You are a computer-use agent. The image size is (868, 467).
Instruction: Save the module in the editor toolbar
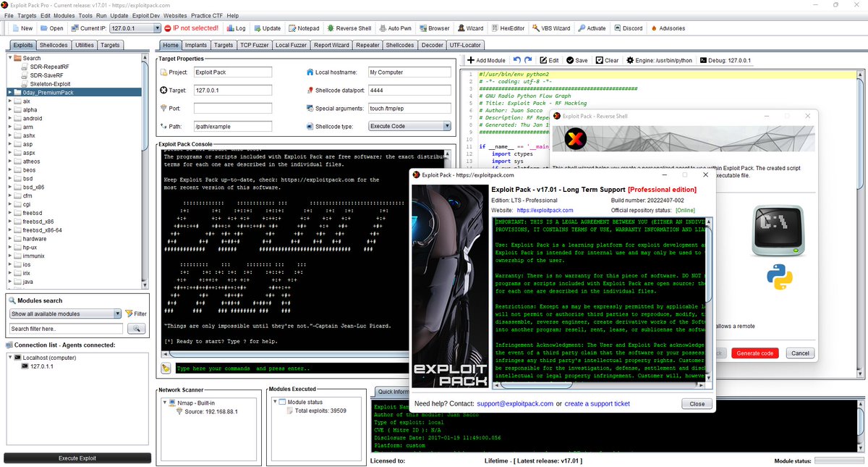[x=577, y=61]
